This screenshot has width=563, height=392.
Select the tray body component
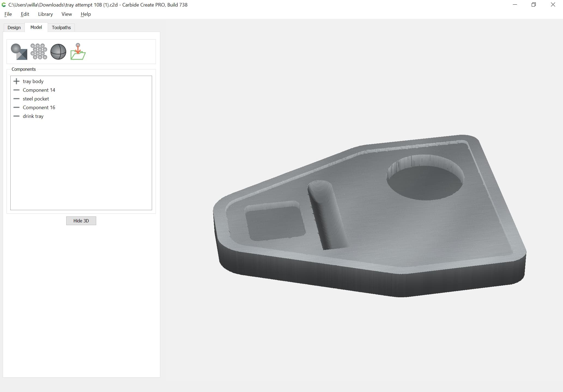click(x=33, y=81)
